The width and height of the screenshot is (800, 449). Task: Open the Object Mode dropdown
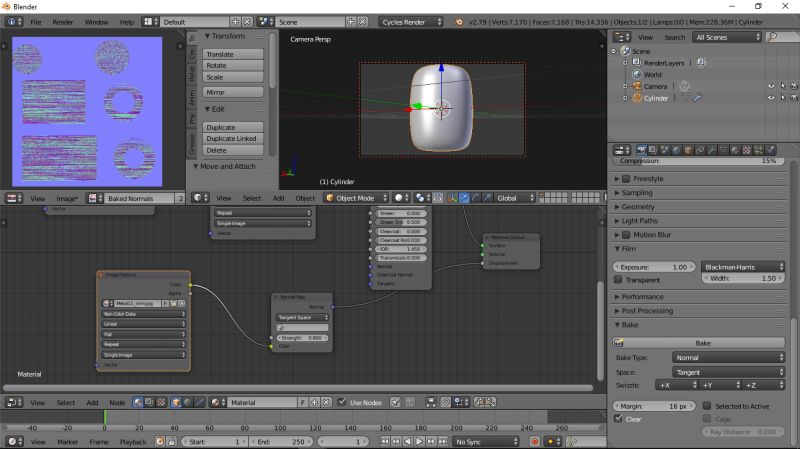tap(356, 198)
